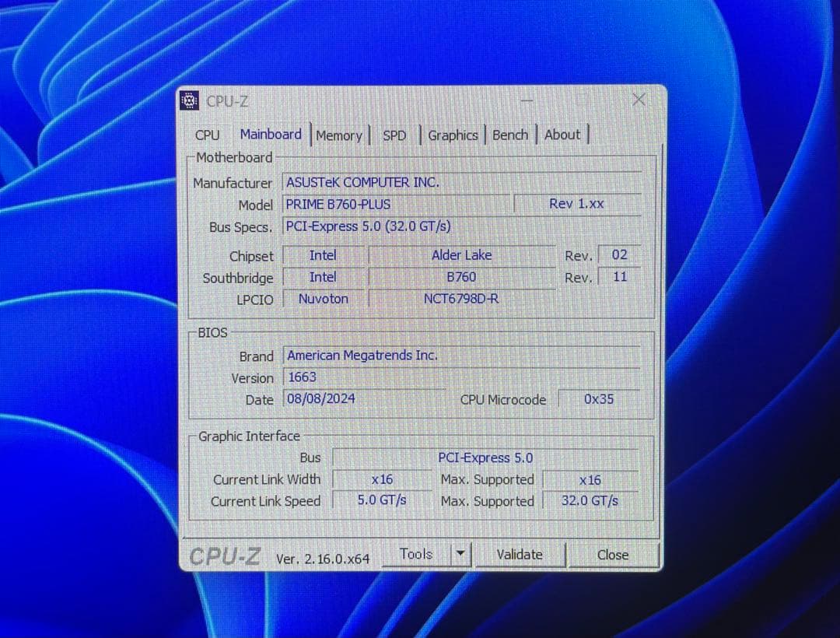
Task: Click the Ver. 2.16.0.x64 version text
Action: (323, 559)
